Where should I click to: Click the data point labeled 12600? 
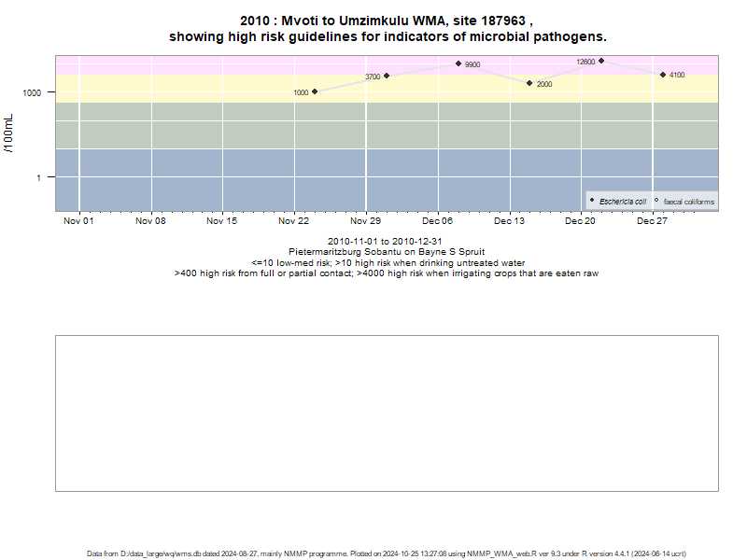601,61
